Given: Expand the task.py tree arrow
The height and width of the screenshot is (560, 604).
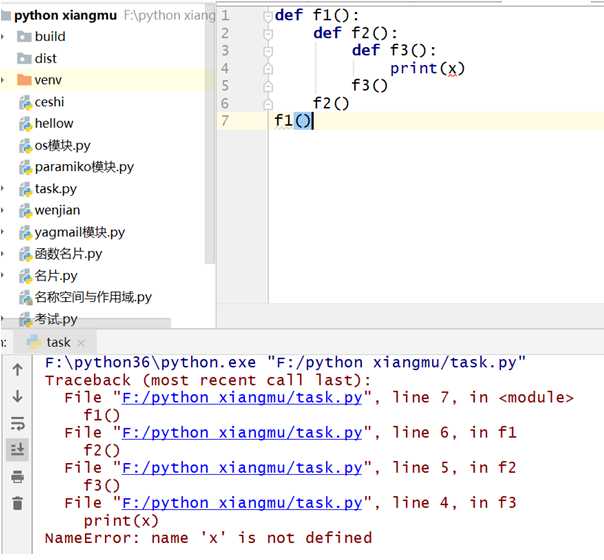Looking at the screenshot, I should coord(3,189).
